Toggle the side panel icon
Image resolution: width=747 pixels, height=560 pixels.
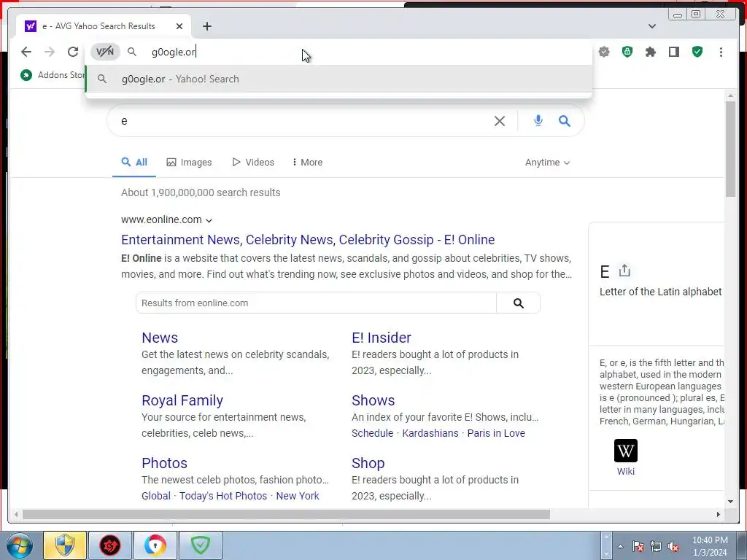coord(673,52)
